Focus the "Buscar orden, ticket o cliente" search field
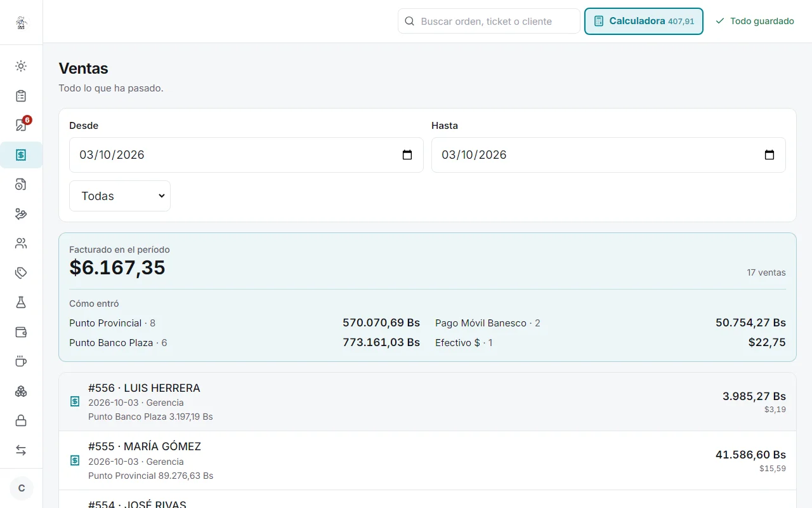This screenshot has height=508, width=812. tap(488, 21)
